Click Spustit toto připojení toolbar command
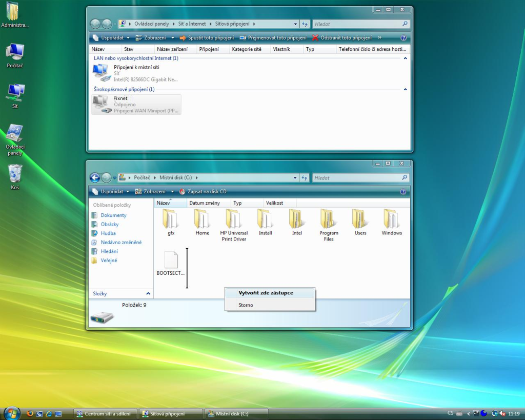This screenshot has width=525, height=420. click(x=207, y=38)
